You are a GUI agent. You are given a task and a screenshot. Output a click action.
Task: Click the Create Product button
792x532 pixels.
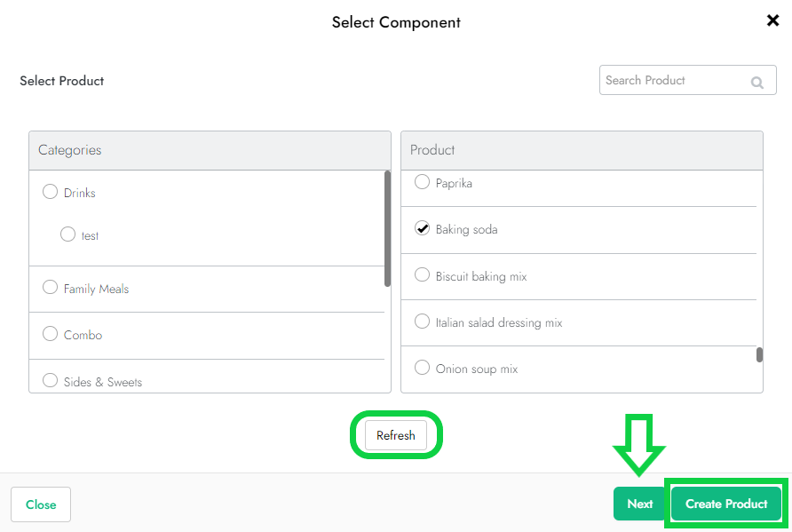pos(726,504)
